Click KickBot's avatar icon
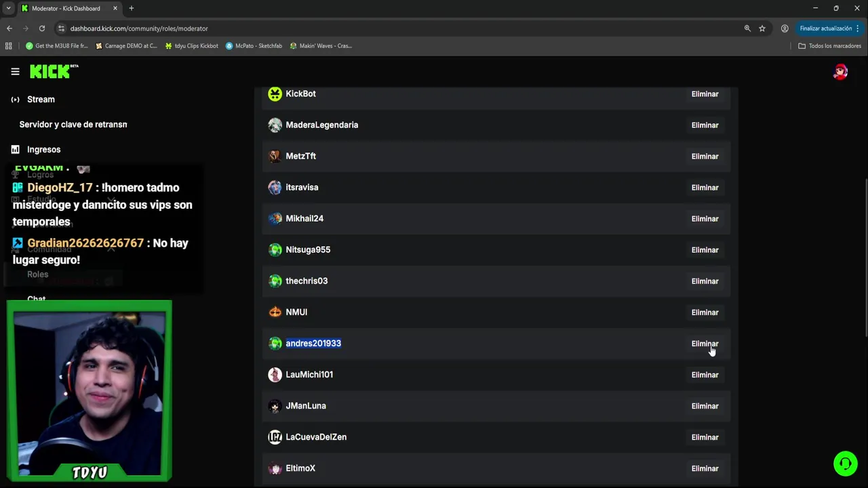Screen dimensions: 868x488 click(275, 94)
